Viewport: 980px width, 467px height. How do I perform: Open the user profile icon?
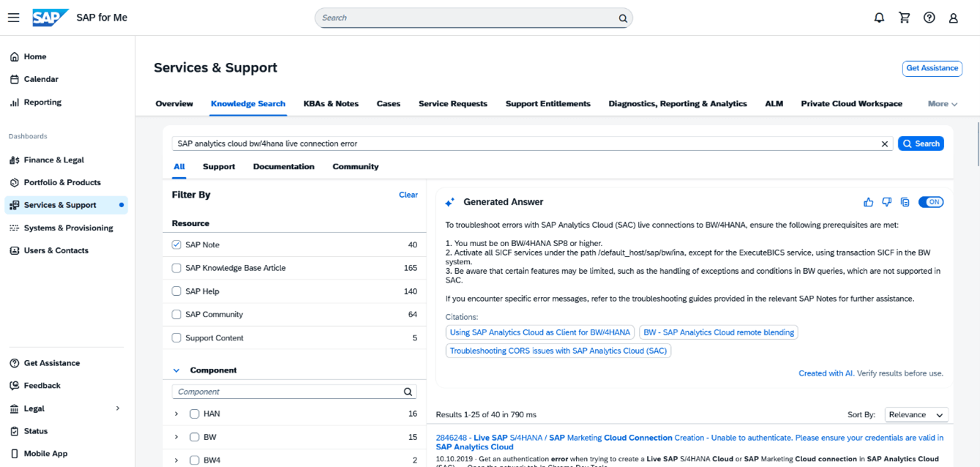954,18
